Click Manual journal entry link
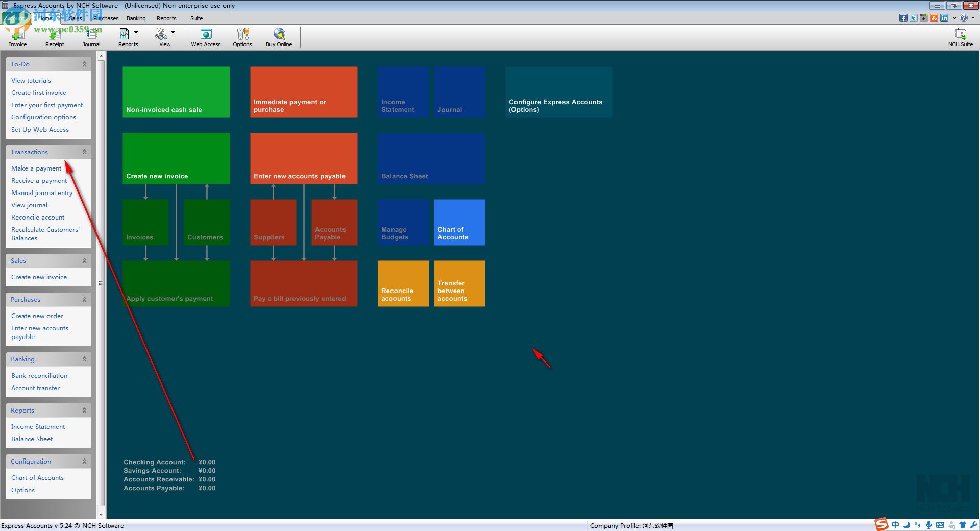The height and width of the screenshot is (531, 980). click(42, 193)
